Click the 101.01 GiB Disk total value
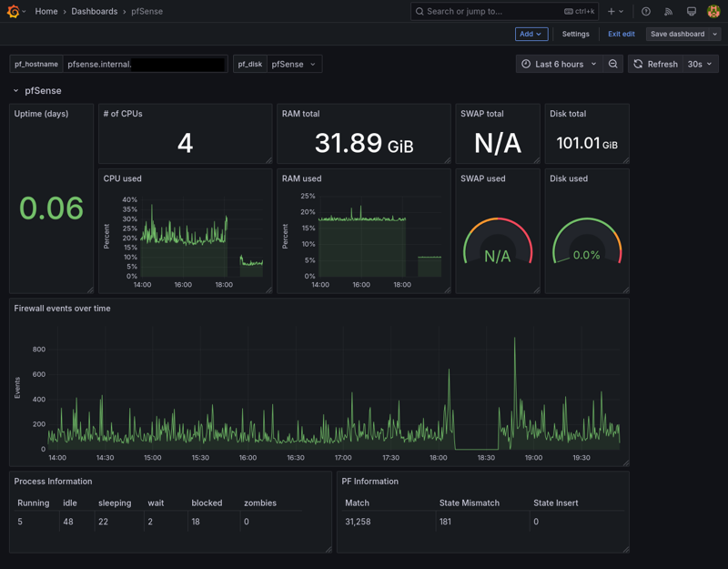The image size is (728, 569). [x=587, y=143]
